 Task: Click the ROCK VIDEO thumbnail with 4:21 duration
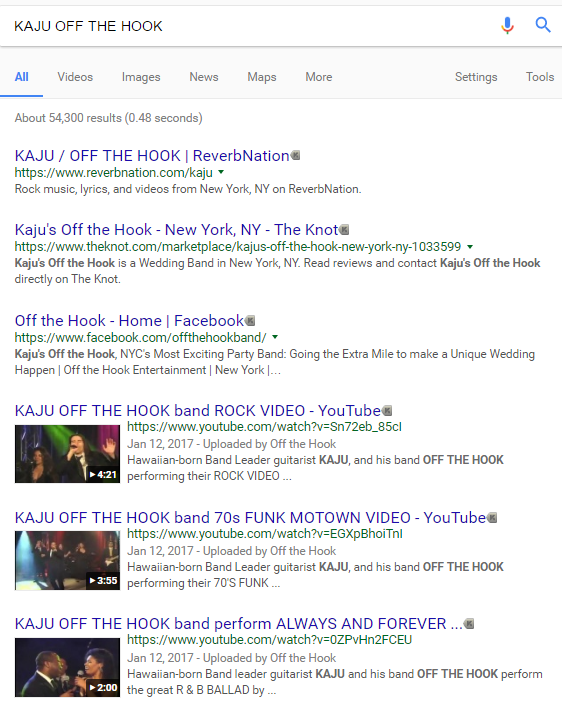67,454
